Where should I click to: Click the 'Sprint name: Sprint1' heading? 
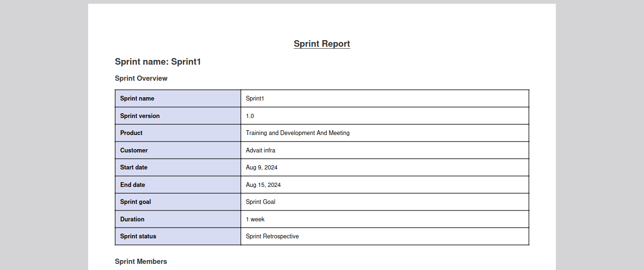158,62
